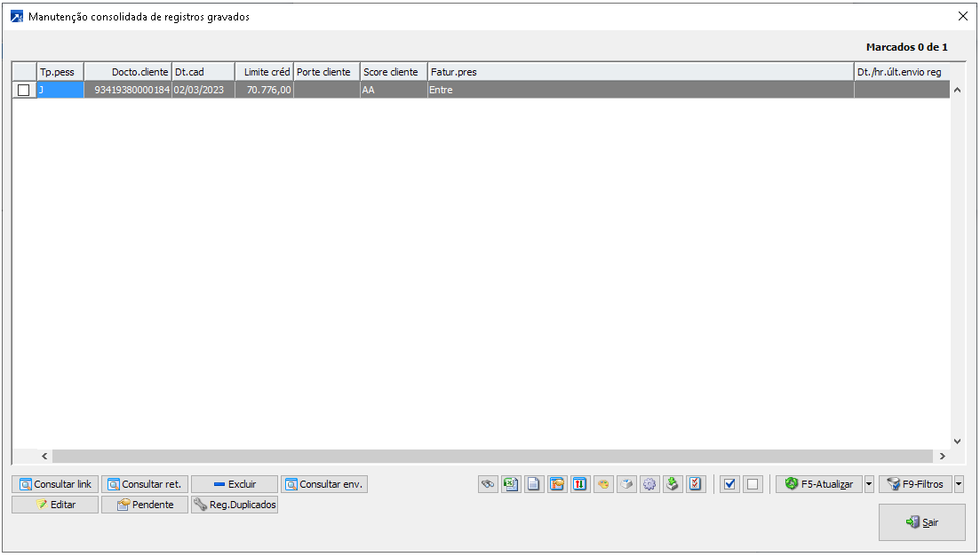
Task: Click the Sair exit button
Action: (x=922, y=522)
